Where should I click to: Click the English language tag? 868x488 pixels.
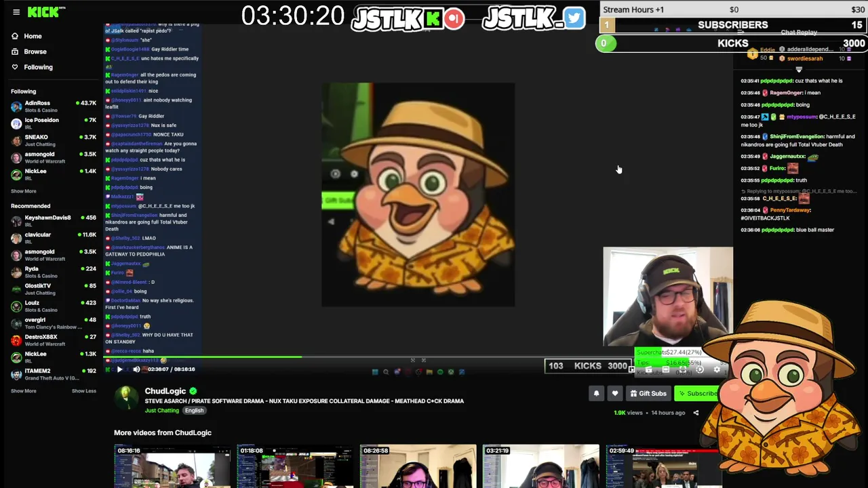point(194,411)
